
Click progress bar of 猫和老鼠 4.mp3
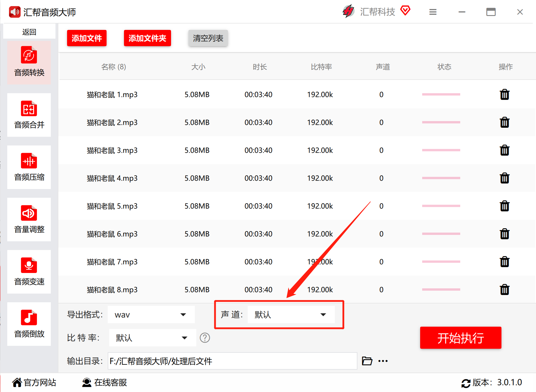tap(441, 178)
